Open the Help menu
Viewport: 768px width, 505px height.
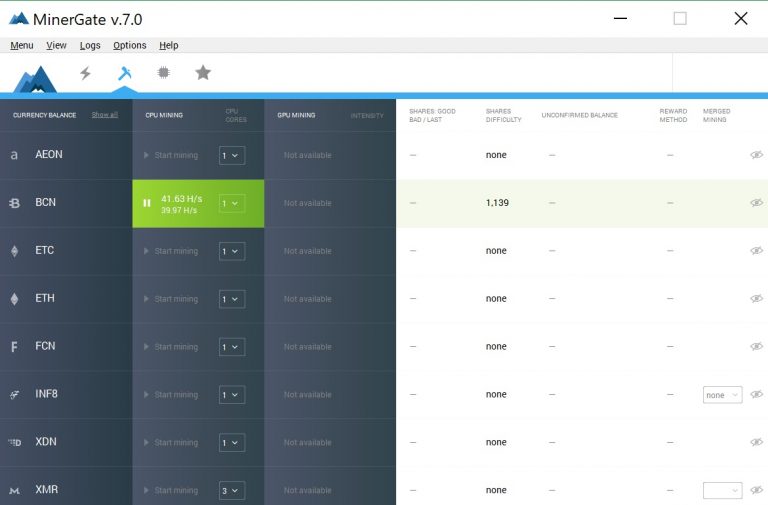coord(168,45)
